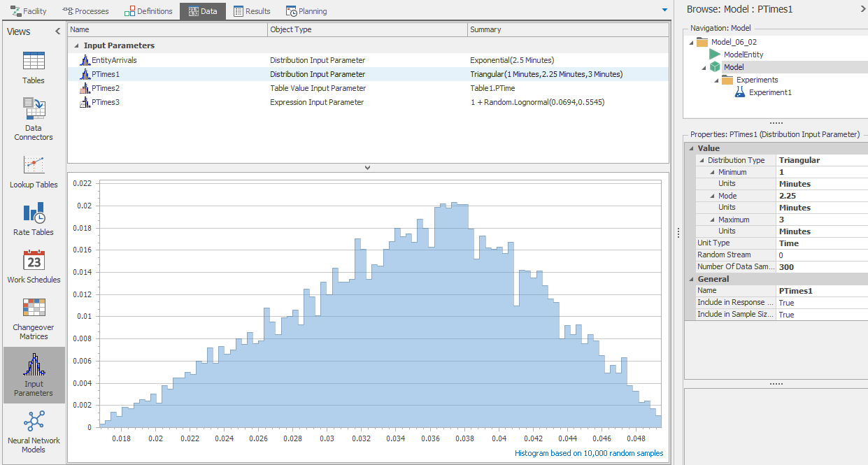Click vertical splitter handle beside Browse panel
868x465 pixels.
click(678, 234)
